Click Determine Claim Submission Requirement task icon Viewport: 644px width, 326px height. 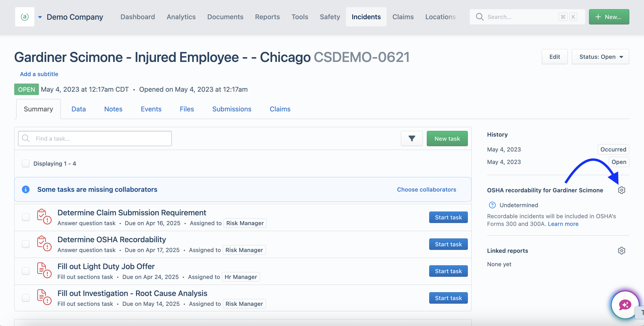pos(44,217)
